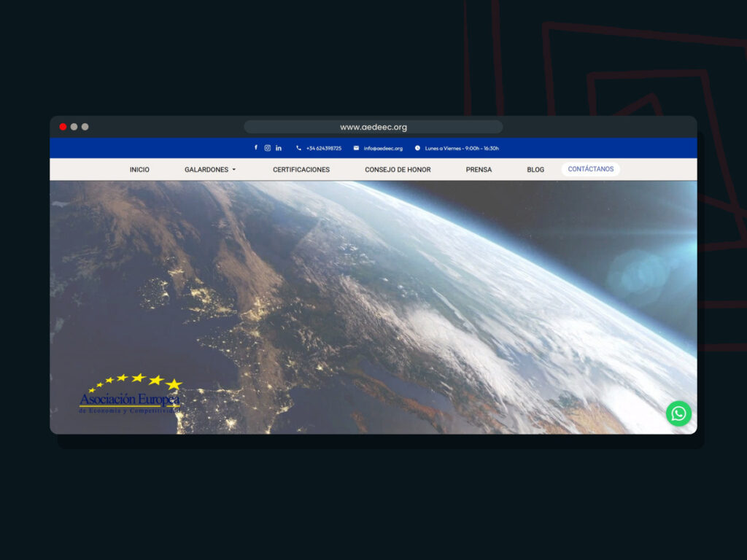
Task: Click the Earth hero banner image
Action: [373, 307]
